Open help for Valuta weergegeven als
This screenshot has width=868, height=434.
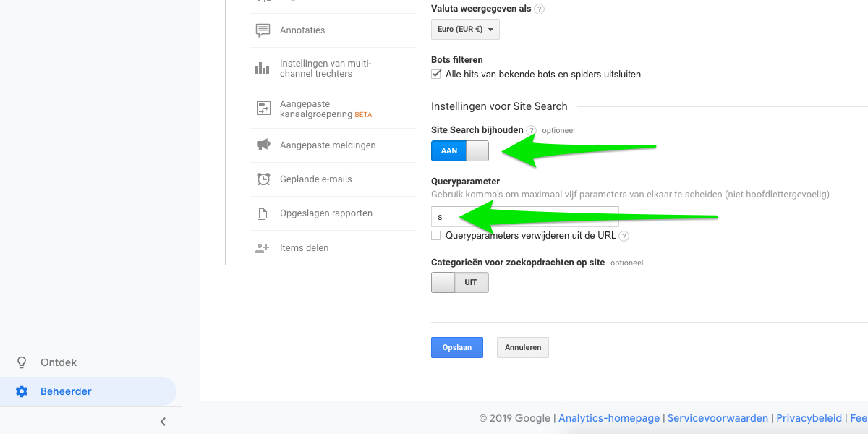click(540, 9)
